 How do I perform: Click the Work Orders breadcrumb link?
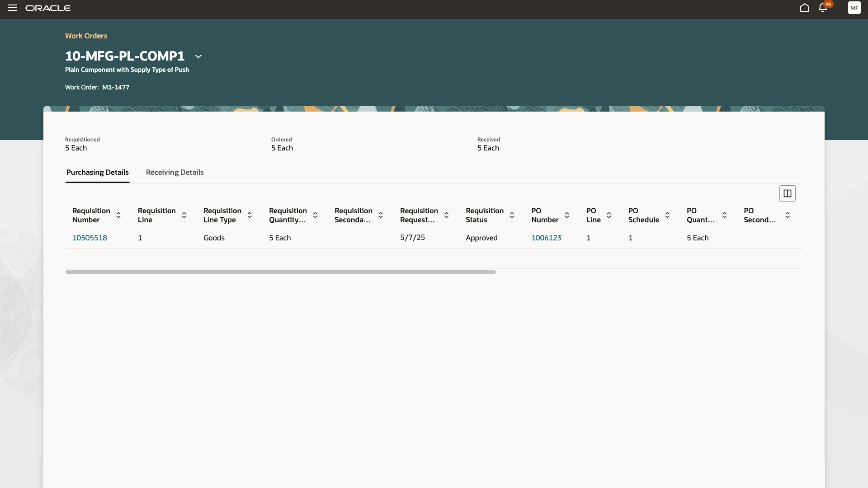coord(86,36)
